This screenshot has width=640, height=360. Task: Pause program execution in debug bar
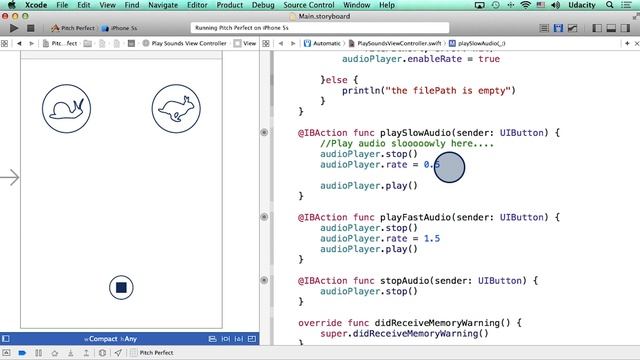click(38, 353)
